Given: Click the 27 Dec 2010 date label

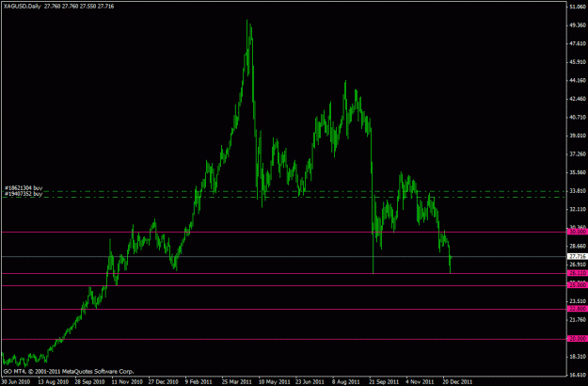Looking at the screenshot, I should [x=163, y=381].
